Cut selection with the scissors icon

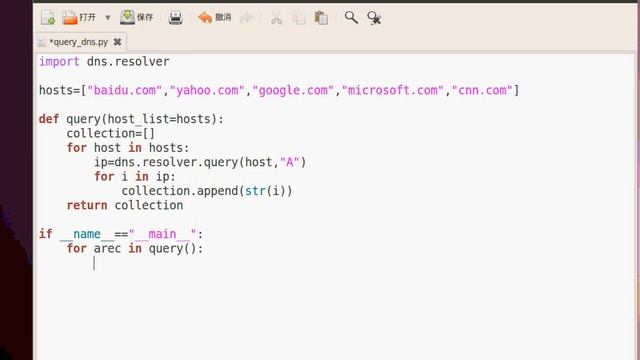[276, 18]
